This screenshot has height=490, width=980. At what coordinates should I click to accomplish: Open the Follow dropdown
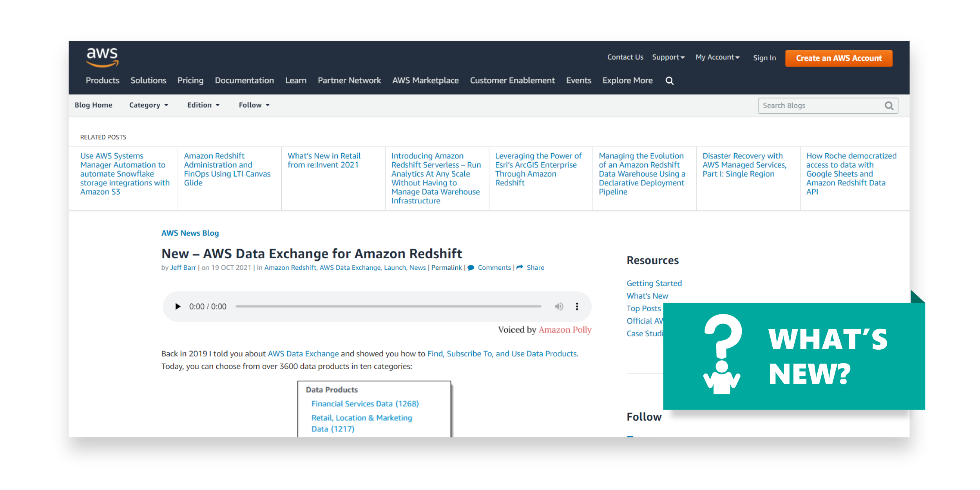click(254, 105)
